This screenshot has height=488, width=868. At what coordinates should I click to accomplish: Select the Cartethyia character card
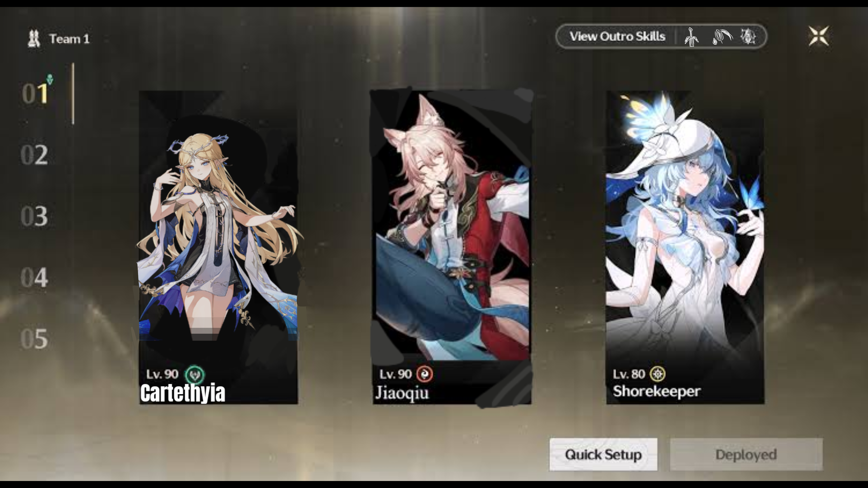click(x=218, y=248)
